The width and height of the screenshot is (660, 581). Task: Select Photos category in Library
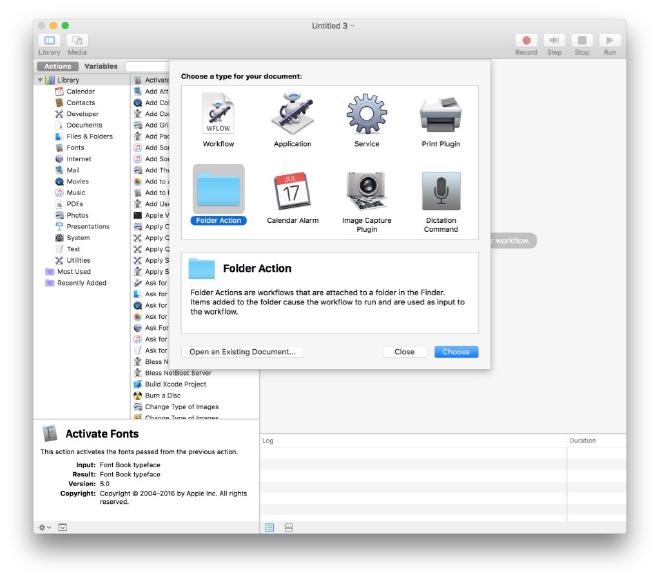pos(77,215)
